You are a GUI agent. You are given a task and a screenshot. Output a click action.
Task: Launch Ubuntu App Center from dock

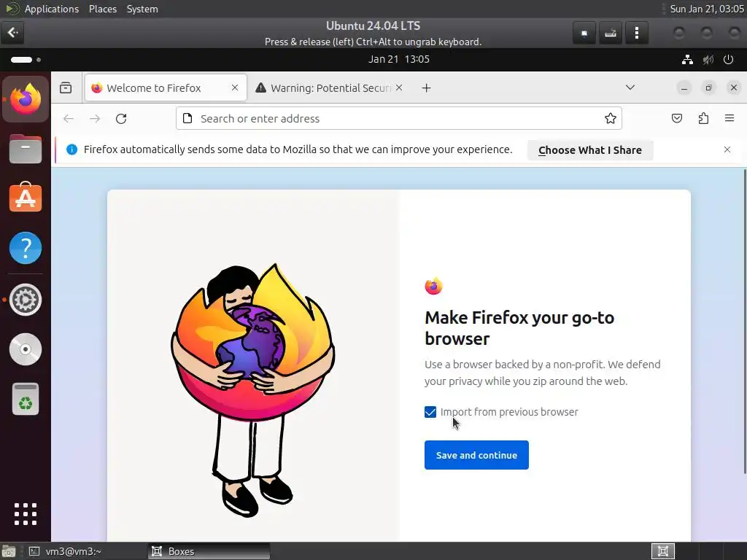pos(26,197)
